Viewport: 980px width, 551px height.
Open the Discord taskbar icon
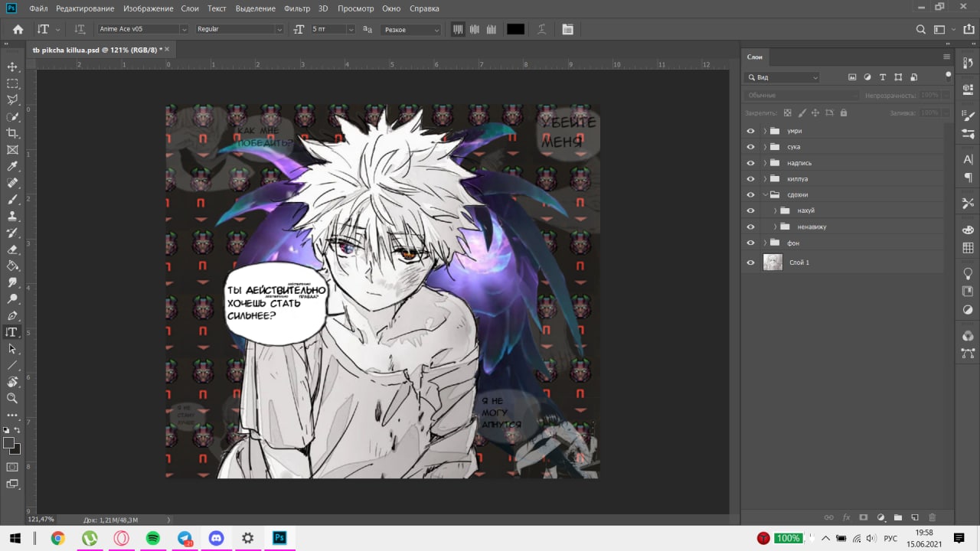215,538
